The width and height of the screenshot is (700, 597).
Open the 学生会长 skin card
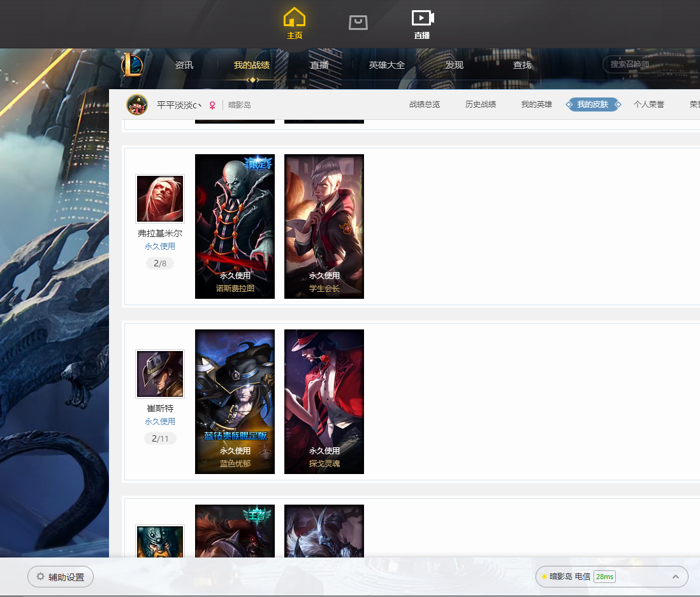(324, 226)
